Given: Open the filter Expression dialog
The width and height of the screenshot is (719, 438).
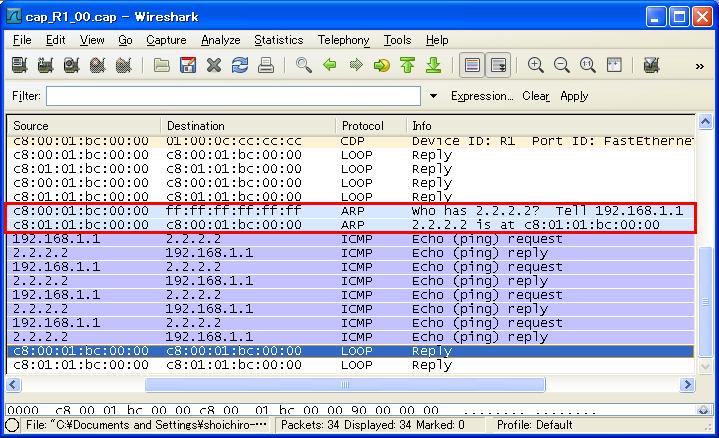Looking at the screenshot, I should coord(482,96).
